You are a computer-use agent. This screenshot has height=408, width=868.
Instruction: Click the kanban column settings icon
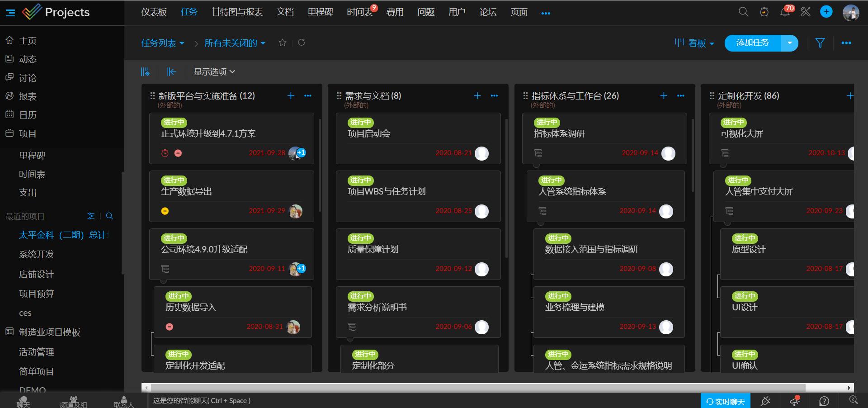point(145,71)
